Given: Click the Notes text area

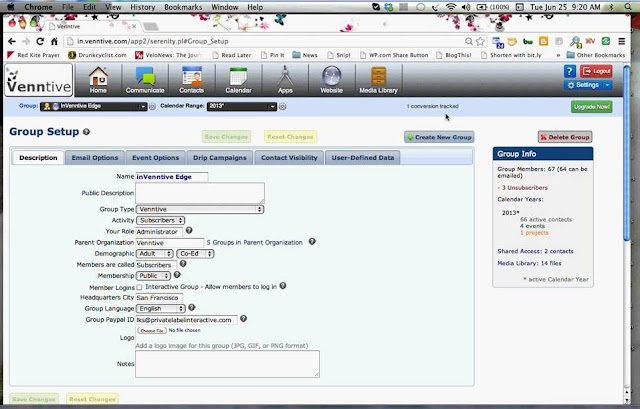Looking at the screenshot, I should click(227, 364).
